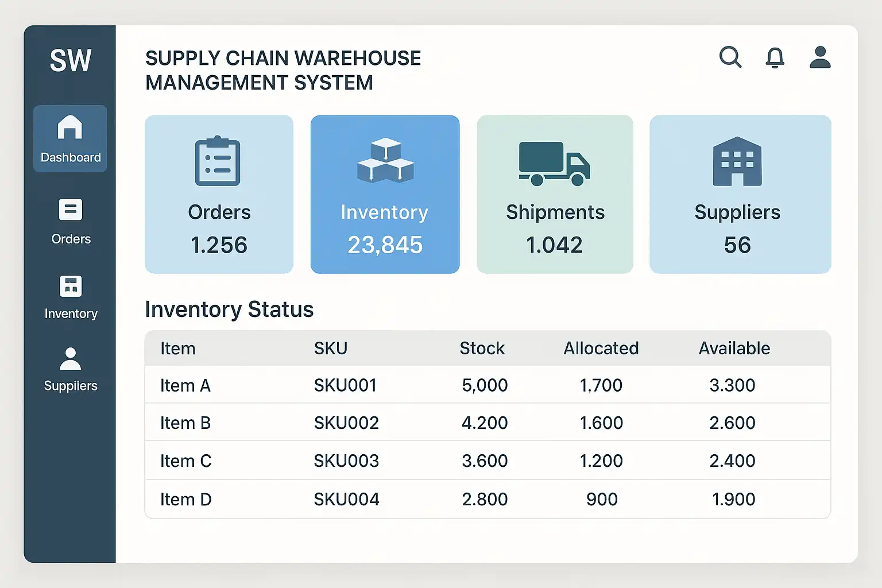Click the SW logo in sidebar
882x588 pixels.
click(x=70, y=60)
